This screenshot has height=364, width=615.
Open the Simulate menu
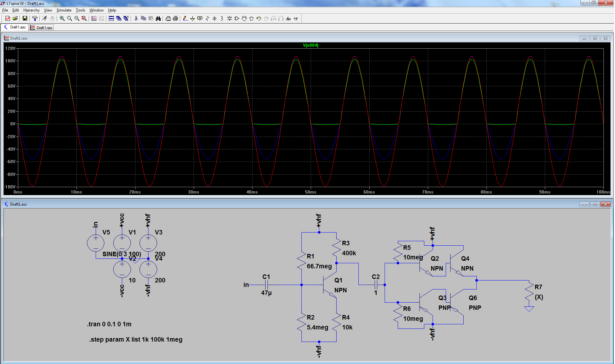coord(64,10)
